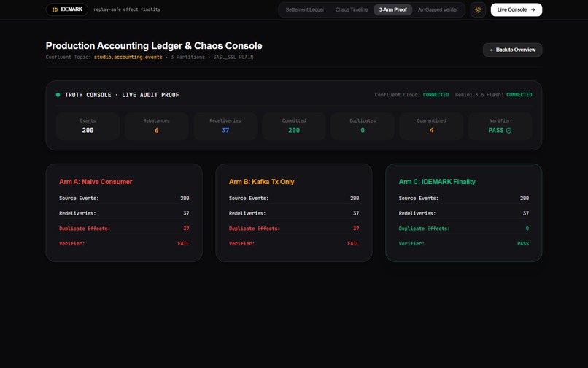Click Arm C Duplicate Effects row
This screenshot has height=368, width=588.
pos(464,229)
